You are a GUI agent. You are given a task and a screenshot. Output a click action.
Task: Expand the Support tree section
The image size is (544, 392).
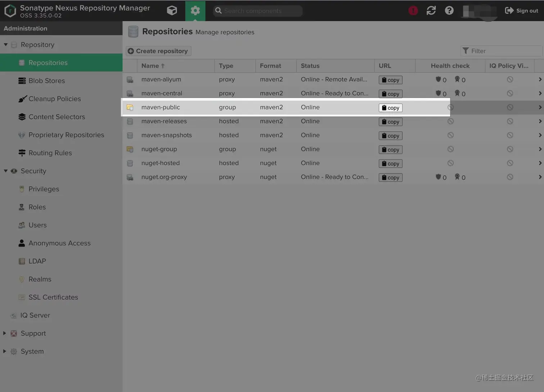click(5, 333)
